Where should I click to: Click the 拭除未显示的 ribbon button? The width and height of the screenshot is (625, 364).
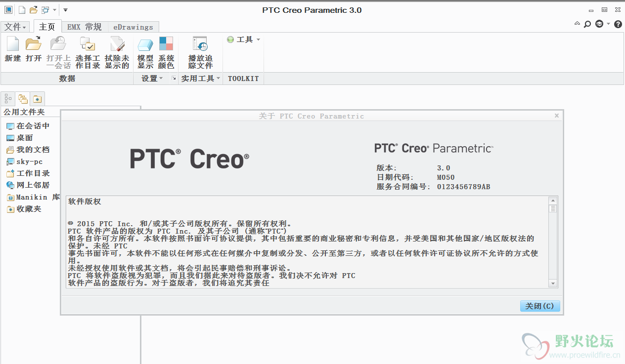(117, 52)
